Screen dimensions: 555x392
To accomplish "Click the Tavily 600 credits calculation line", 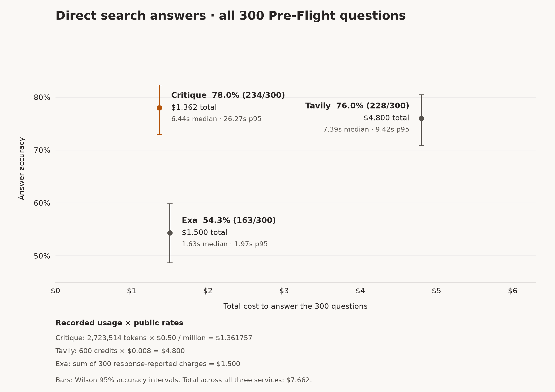I will [120, 351].
